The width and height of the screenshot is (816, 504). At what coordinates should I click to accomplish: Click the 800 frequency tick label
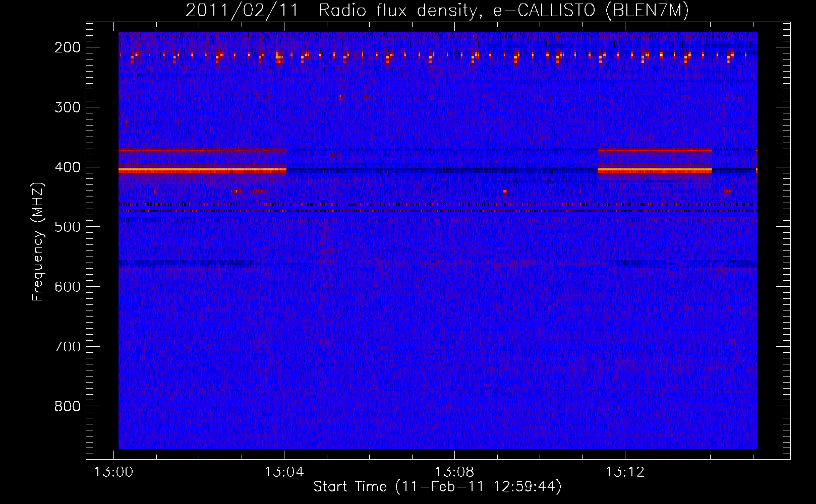click(x=67, y=406)
